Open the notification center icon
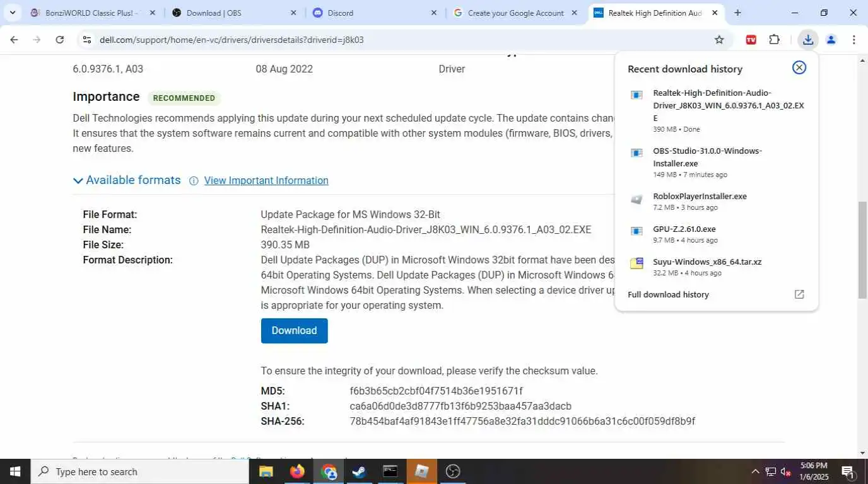 pos(848,471)
